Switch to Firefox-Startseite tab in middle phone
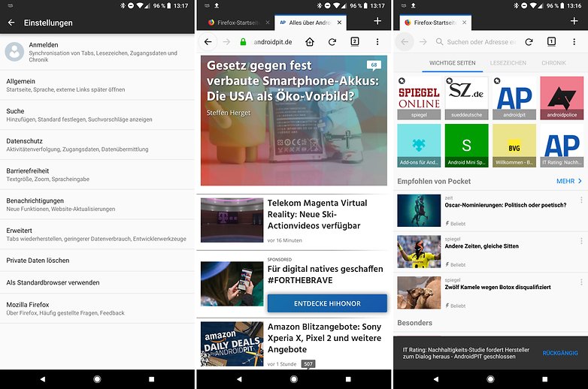This screenshot has width=588, height=389. click(x=233, y=23)
